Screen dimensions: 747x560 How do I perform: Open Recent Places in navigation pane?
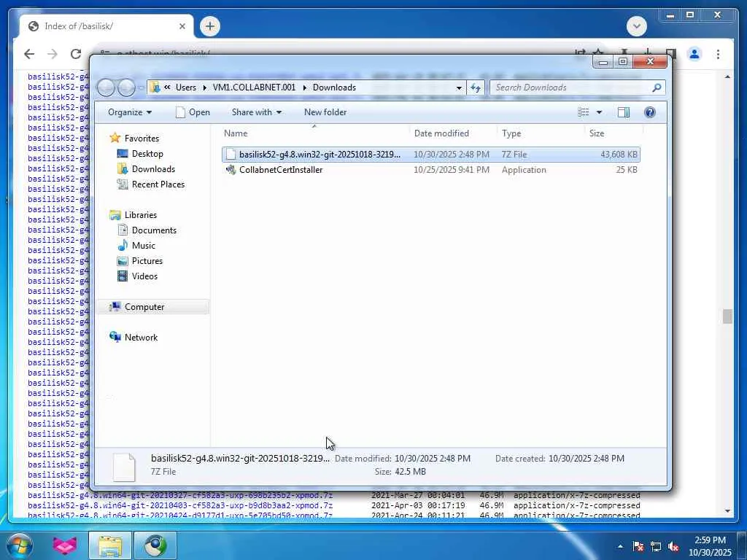coord(158,184)
